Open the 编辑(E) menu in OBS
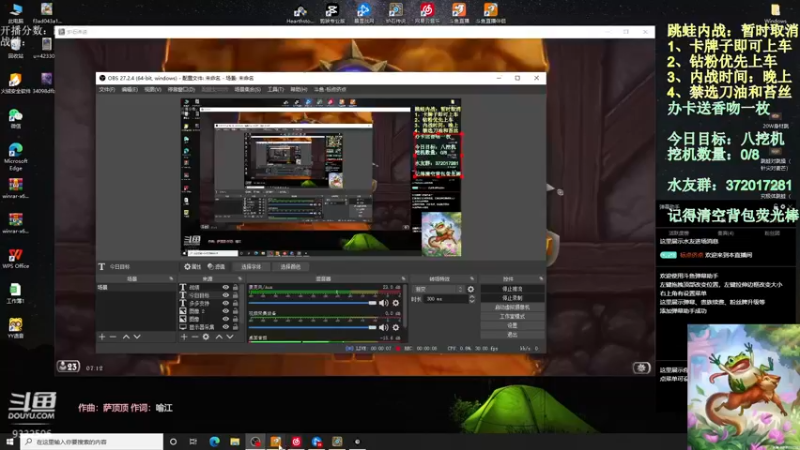Viewport: 800px width, 450px height. (x=130, y=90)
